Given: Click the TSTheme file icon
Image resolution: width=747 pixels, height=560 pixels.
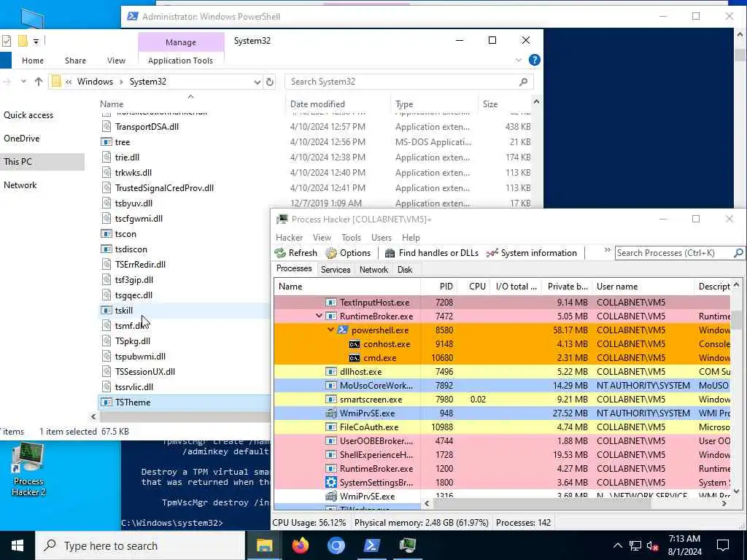Looking at the screenshot, I should [107, 402].
